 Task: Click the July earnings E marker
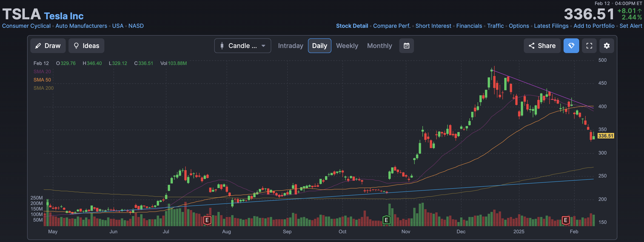(x=207, y=220)
